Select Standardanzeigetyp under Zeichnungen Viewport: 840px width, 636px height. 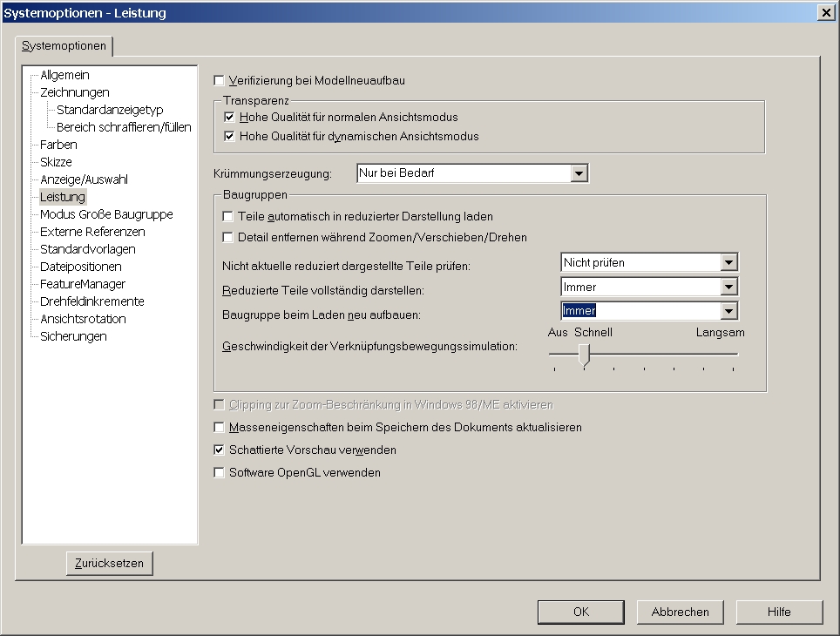[110, 110]
